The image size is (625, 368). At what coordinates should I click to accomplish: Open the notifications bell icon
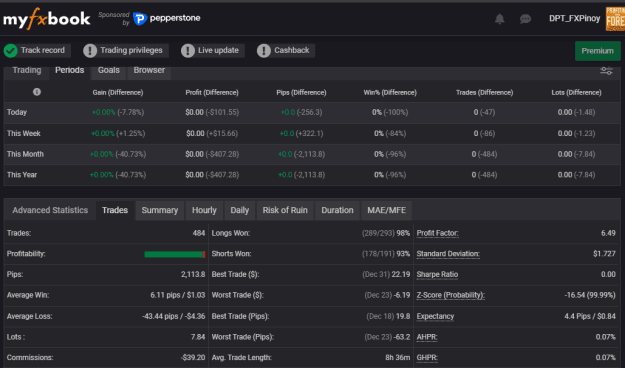pyautogui.click(x=499, y=19)
